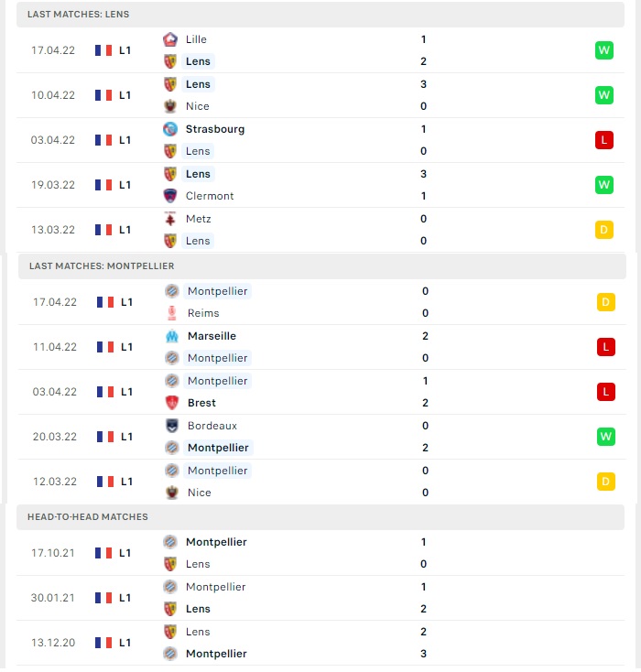This screenshot has height=672, width=641.
Task: Open the Last Matches: Montpellier section header
Action: point(322,266)
